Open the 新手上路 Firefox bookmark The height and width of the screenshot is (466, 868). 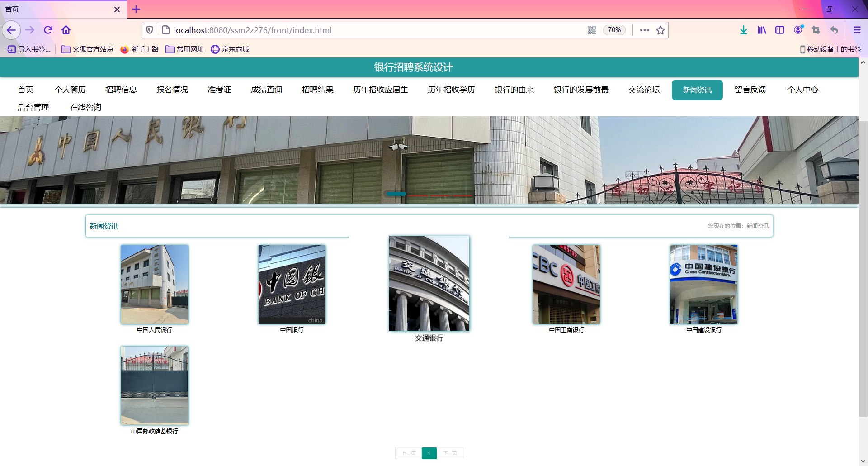coord(140,49)
